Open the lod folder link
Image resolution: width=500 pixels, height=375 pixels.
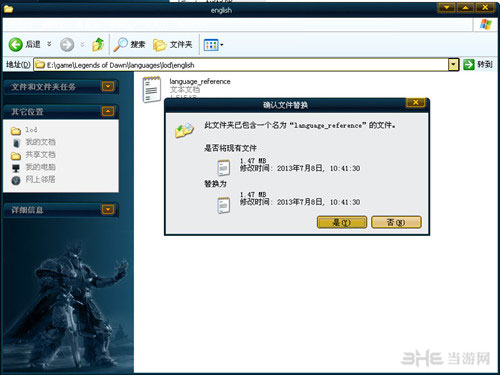point(31,130)
